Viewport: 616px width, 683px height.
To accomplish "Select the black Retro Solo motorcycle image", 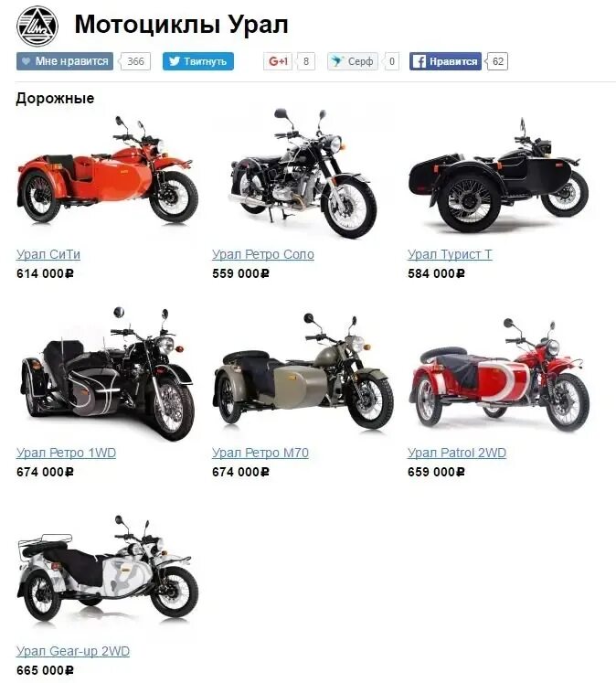I will click(x=303, y=173).
